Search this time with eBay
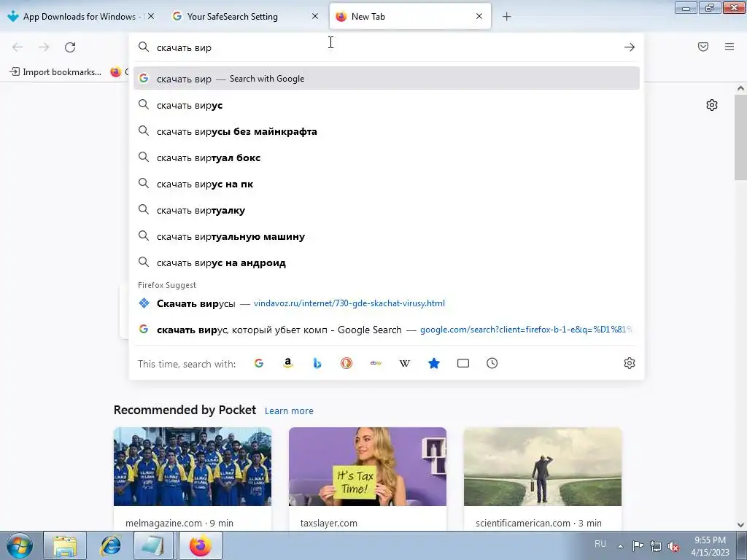 (376, 363)
